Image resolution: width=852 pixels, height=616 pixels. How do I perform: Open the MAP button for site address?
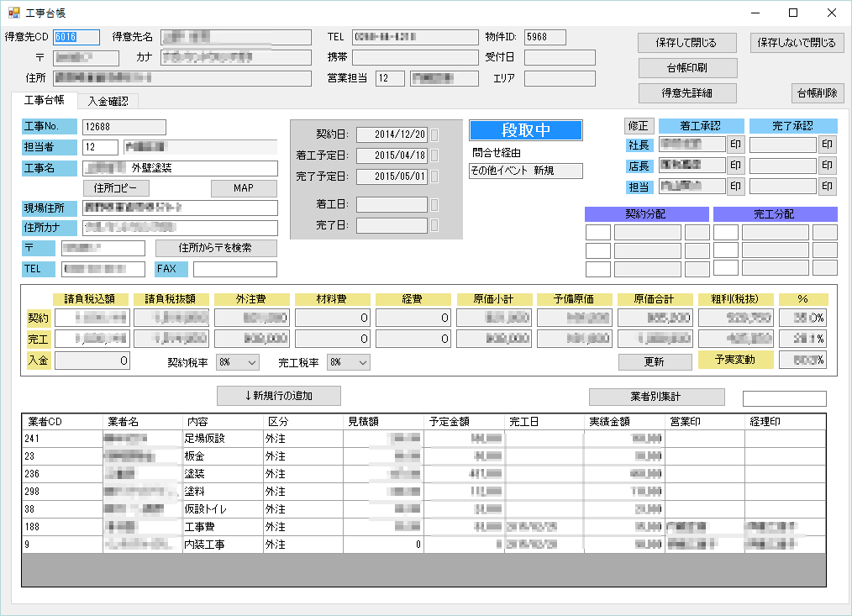click(x=244, y=188)
